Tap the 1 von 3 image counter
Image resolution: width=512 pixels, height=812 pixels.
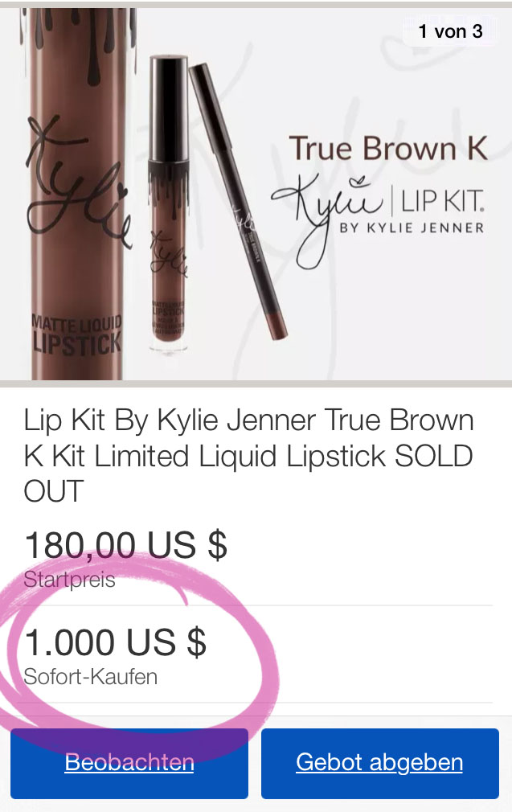point(450,31)
